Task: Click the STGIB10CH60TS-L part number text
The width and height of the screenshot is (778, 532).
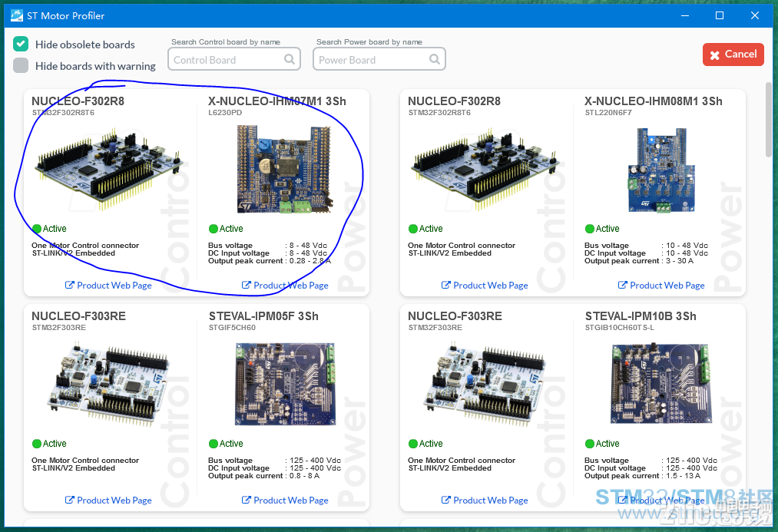Action: (x=620, y=328)
